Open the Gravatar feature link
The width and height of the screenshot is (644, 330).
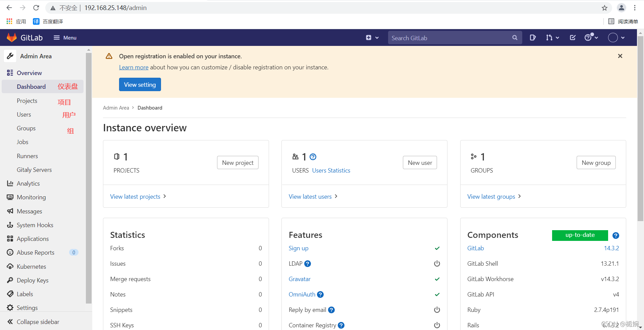pyautogui.click(x=300, y=279)
